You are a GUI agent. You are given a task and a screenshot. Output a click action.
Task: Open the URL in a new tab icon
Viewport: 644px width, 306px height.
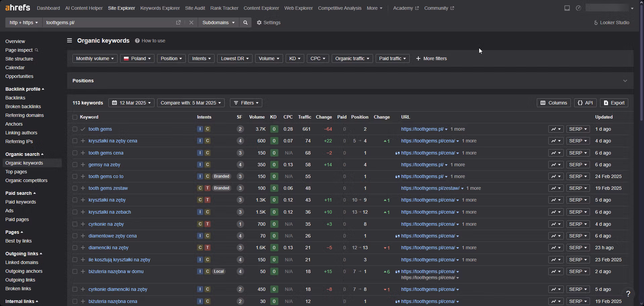pyautogui.click(x=178, y=23)
